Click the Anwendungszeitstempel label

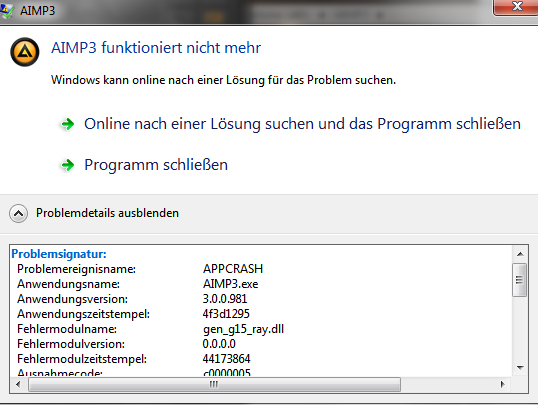click(x=83, y=314)
